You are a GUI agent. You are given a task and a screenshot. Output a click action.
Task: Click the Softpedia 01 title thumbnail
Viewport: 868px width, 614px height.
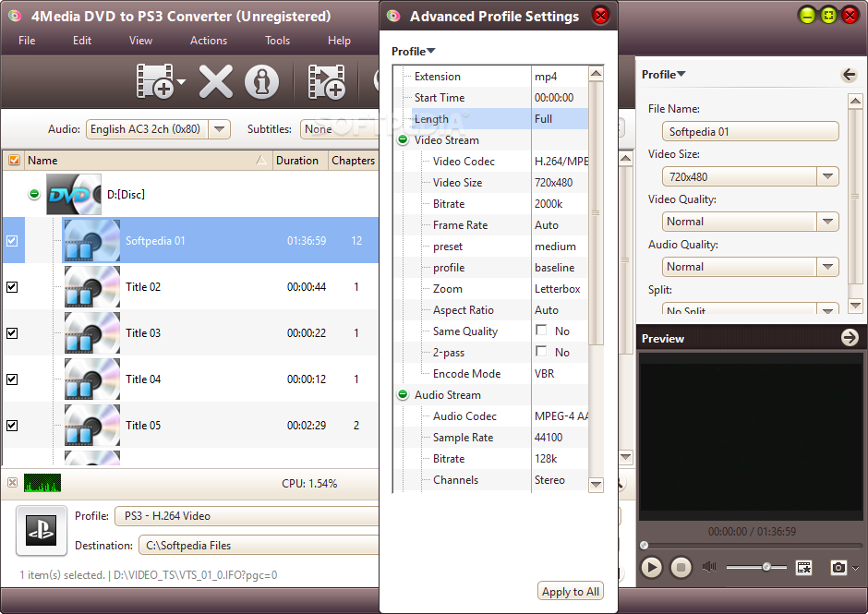point(92,240)
